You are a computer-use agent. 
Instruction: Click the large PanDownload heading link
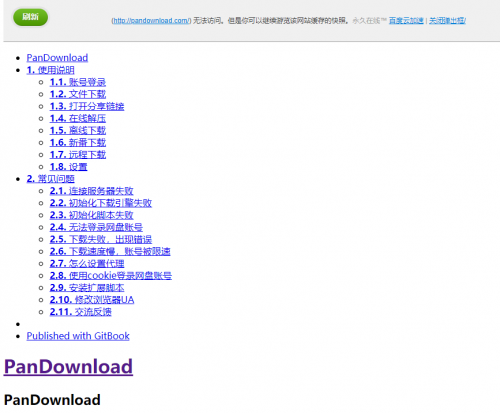click(68, 367)
